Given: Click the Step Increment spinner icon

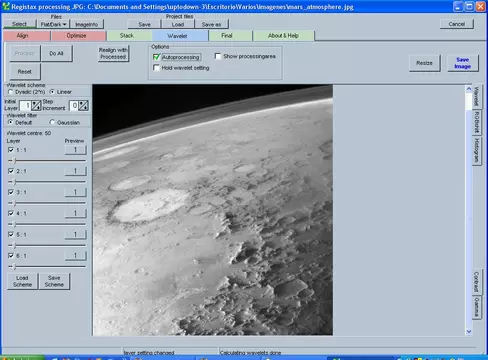Looking at the screenshot, I should point(84,106).
